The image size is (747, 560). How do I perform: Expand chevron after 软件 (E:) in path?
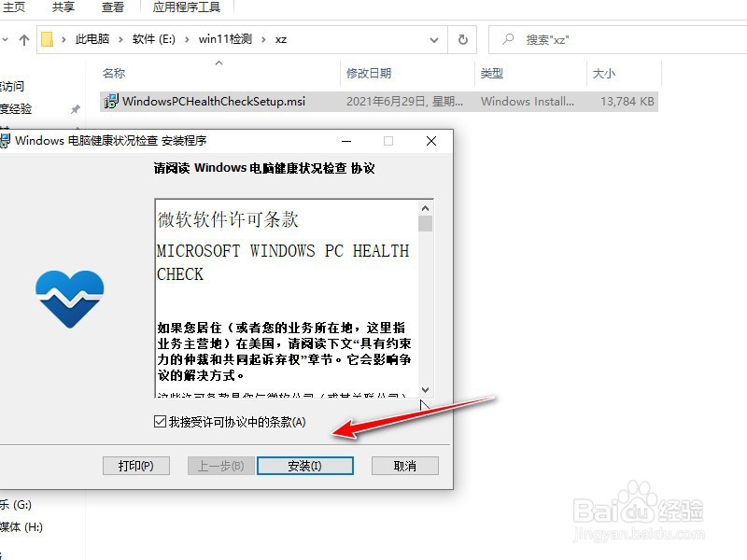pos(187,39)
